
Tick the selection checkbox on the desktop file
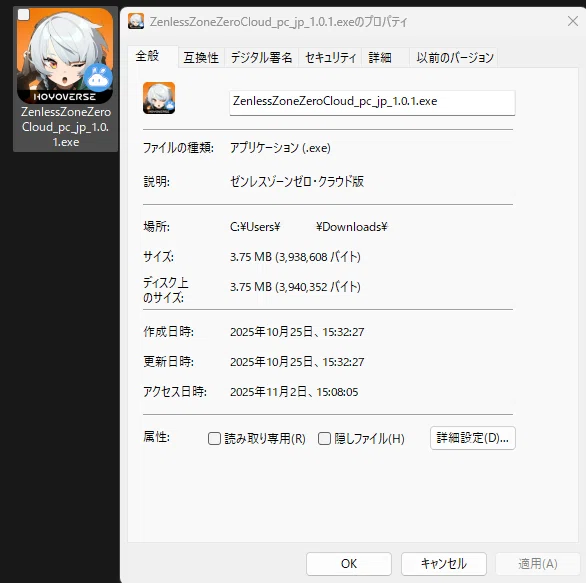click(x=24, y=15)
